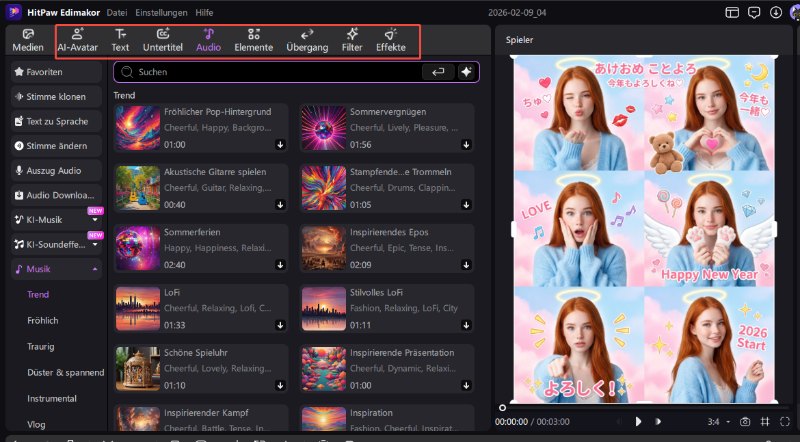The height and width of the screenshot is (442, 800).
Task: Step to next frame in player
Action: pyautogui.click(x=658, y=422)
